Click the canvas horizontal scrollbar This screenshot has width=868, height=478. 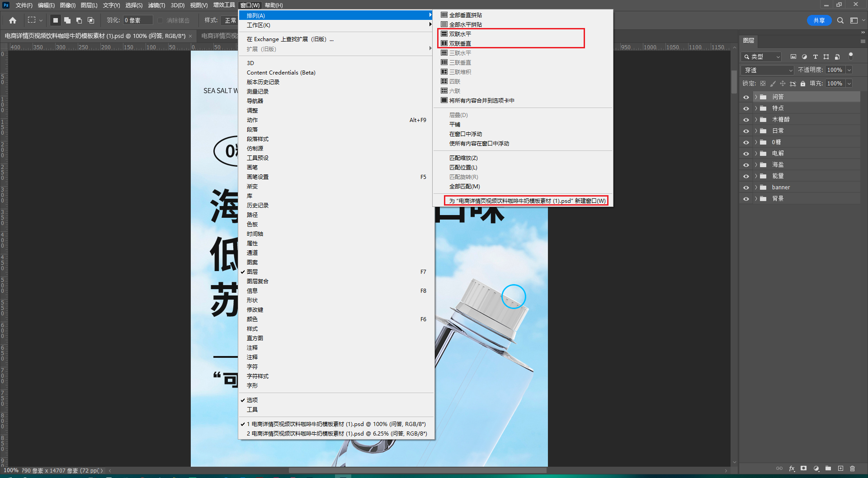417,470
